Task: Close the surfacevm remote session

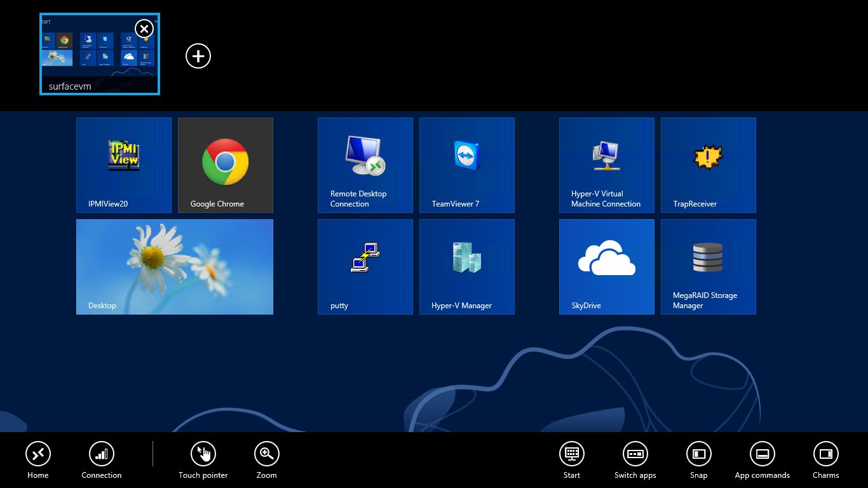Action: (x=144, y=29)
